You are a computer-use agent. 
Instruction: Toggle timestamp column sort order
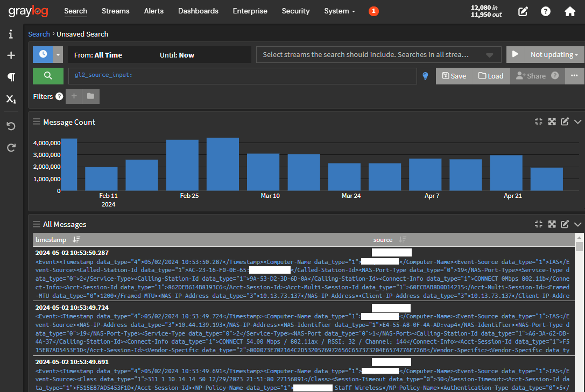tap(76, 240)
